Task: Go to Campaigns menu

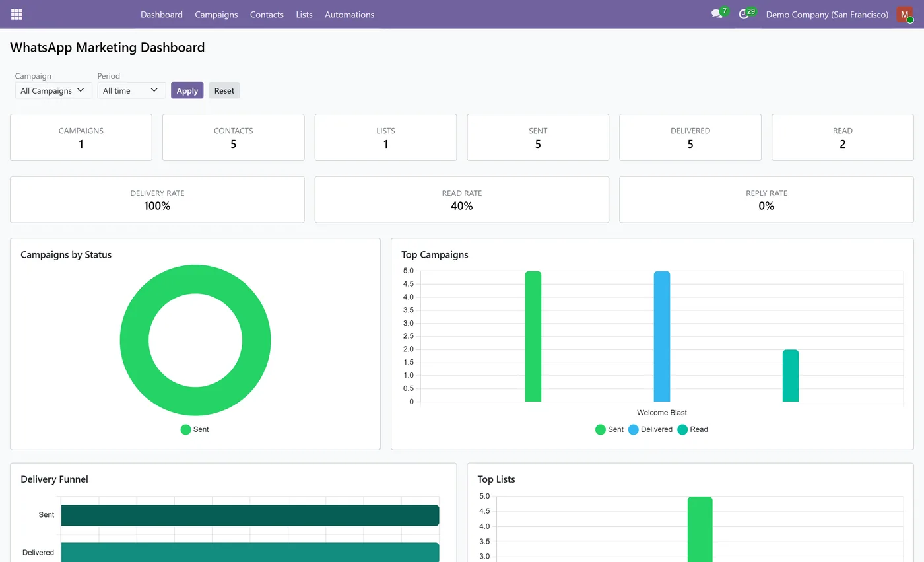Action: click(x=216, y=15)
